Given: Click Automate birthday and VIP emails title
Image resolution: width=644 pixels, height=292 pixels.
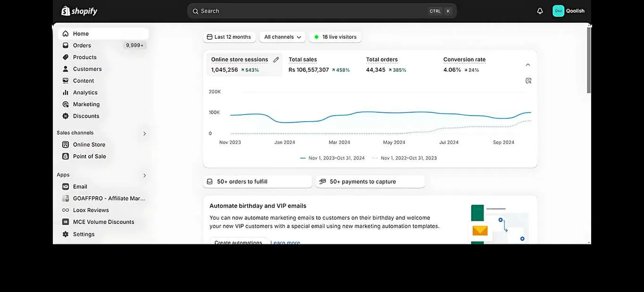Looking at the screenshot, I should point(258,206).
